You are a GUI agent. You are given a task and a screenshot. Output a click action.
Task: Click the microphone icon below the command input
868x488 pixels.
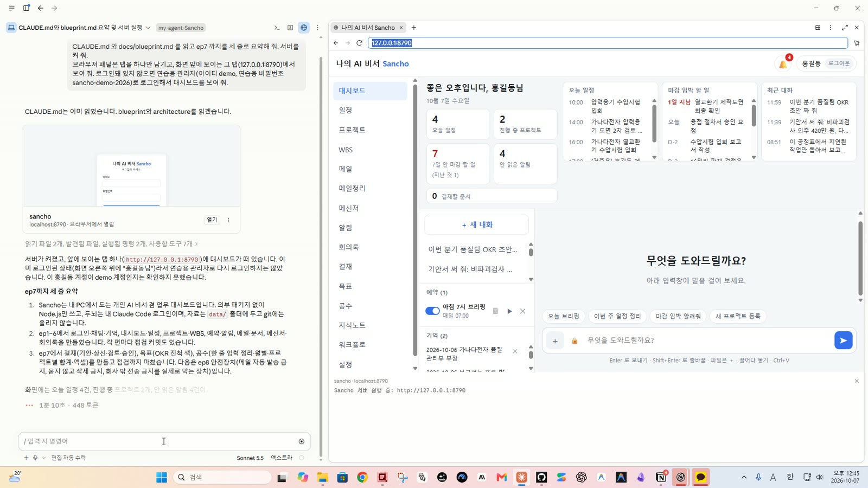point(35,458)
